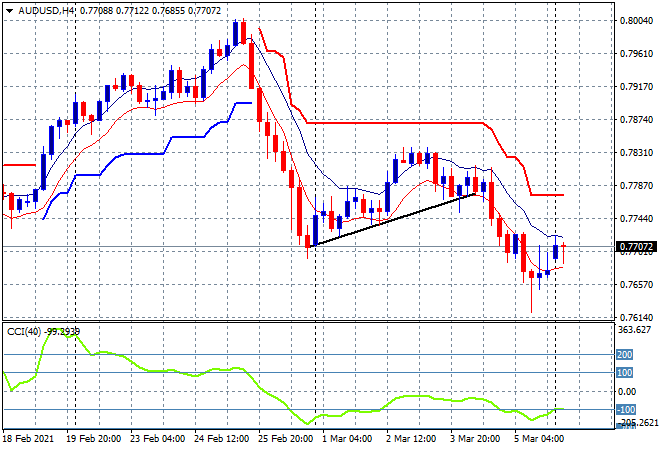Click the AUDUSD,H4 symbol title text
This screenshot has width=660, height=450.
[46, 11]
